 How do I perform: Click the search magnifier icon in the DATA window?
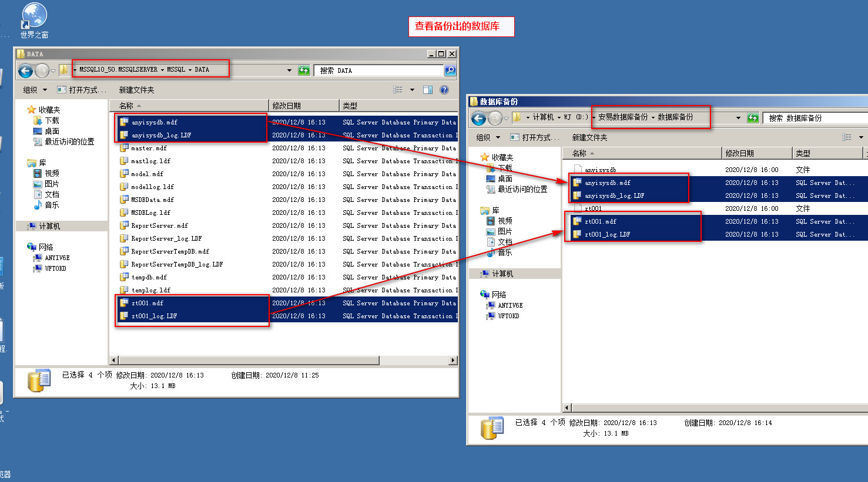450,70
